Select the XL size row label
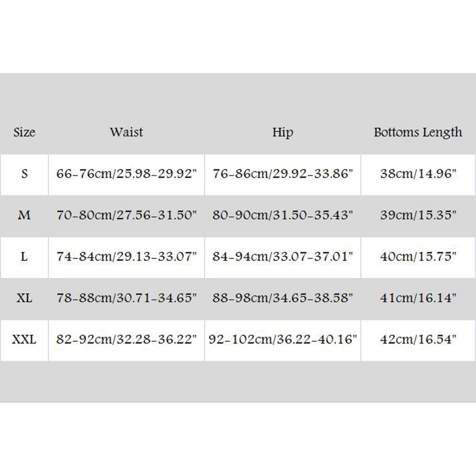This screenshot has height=476, width=476. tap(25, 299)
